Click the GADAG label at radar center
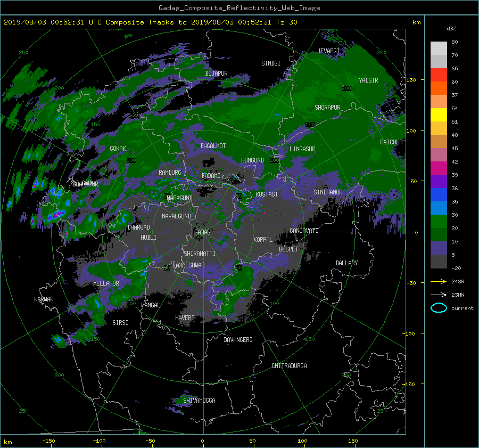The width and height of the screenshot is (479, 448). (203, 232)
